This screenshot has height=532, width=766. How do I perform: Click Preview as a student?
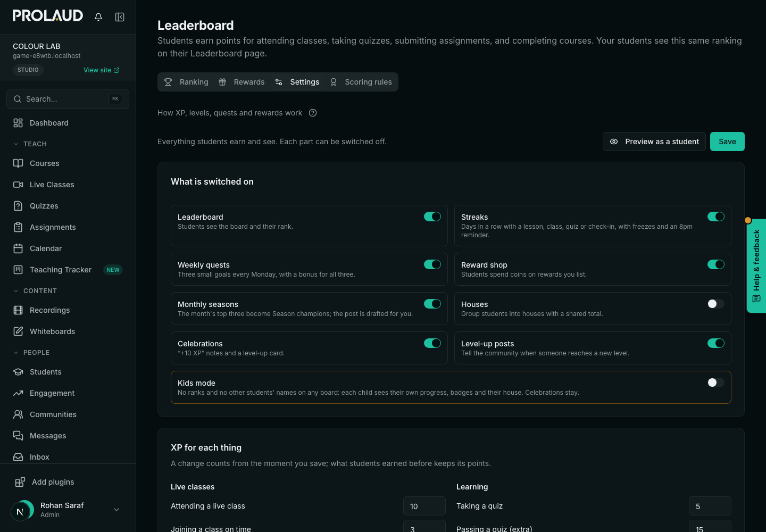pos(654,142)
